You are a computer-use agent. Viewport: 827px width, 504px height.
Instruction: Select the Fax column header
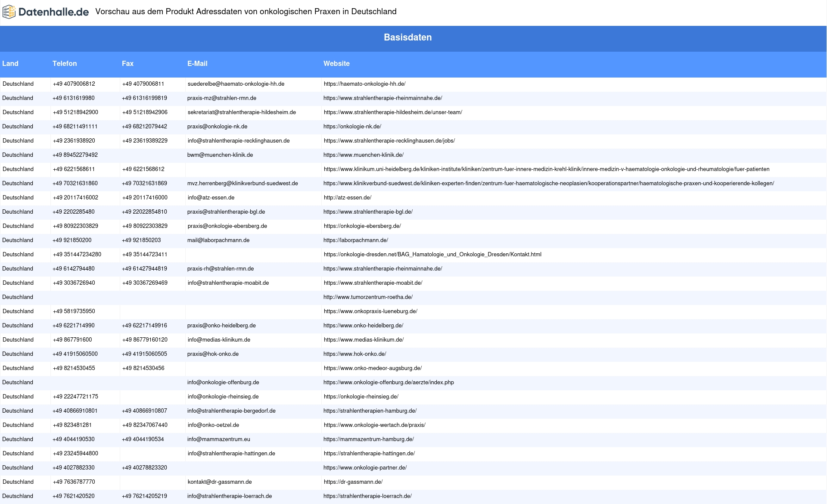[127, 63]
